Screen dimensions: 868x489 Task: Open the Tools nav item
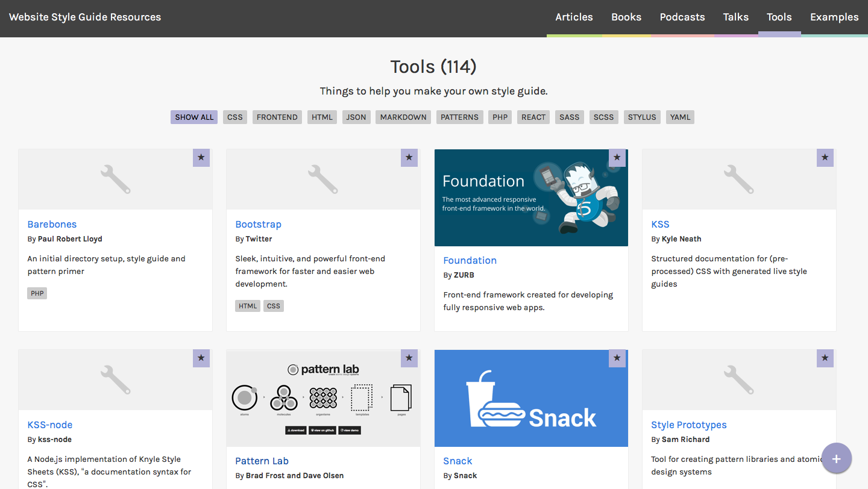pyautogui.click(x=779, y=17)
